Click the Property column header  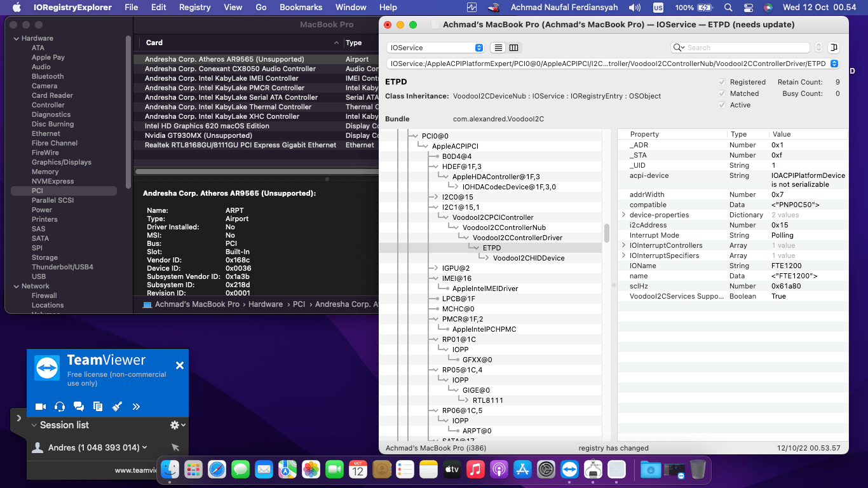(644, 134)
